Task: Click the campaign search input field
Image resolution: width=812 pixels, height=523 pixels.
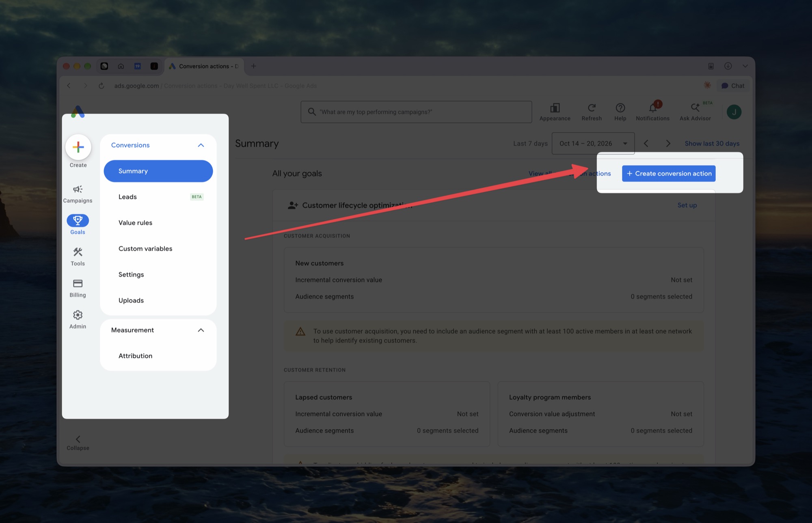Action: click(416, 112)
